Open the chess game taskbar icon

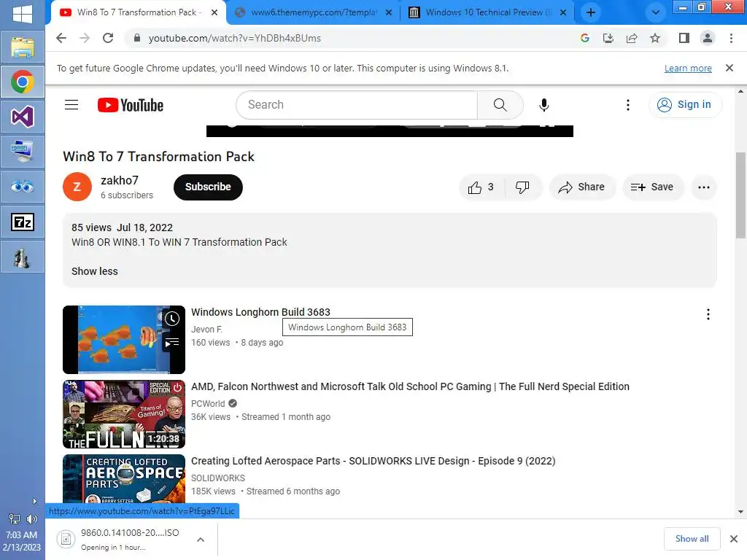tap(23, 257)
